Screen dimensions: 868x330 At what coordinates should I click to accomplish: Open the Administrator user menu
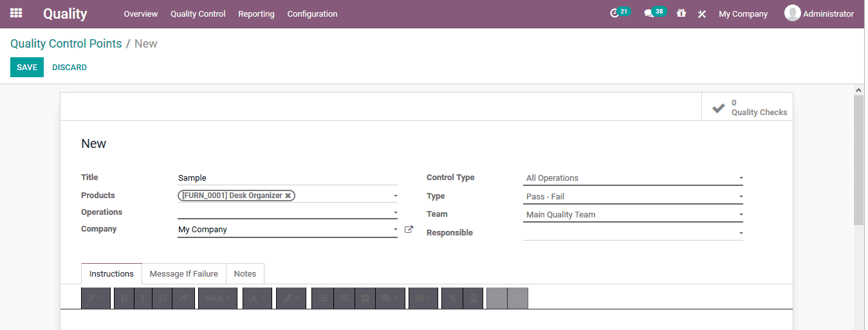pyautogui.click(x=819, y=14)
